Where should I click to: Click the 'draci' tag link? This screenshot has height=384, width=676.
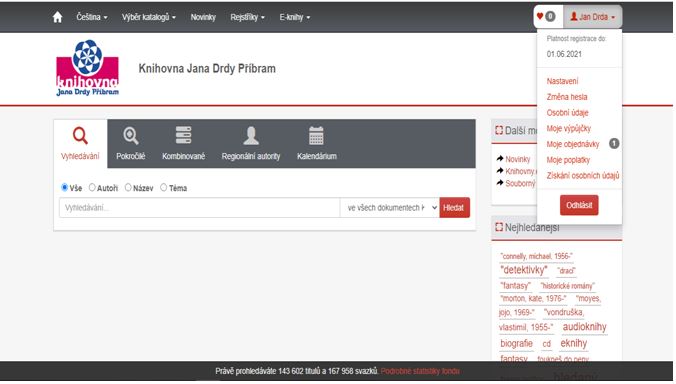click(566, 271)
